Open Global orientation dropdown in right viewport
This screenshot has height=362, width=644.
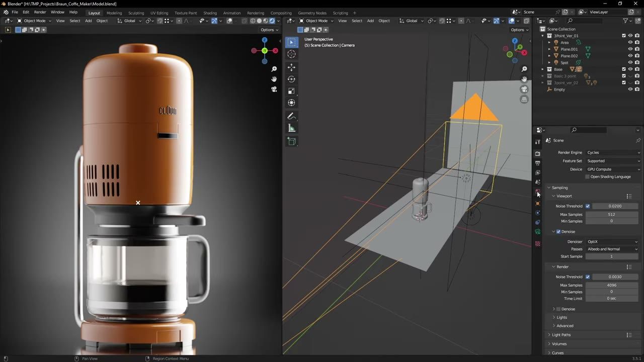[412, 21]
